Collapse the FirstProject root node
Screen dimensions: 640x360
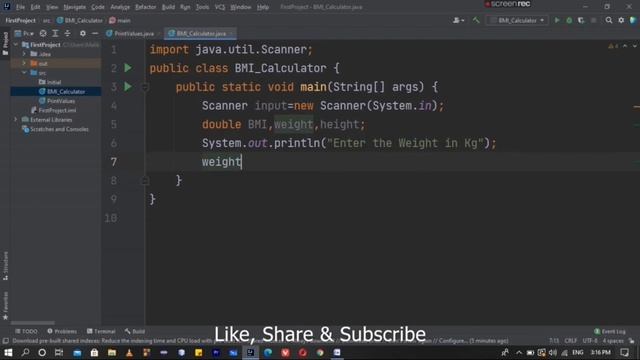pos(16,44)
